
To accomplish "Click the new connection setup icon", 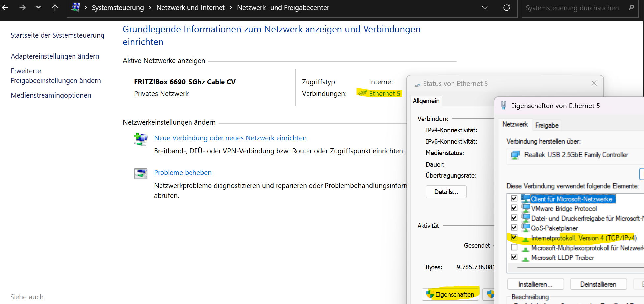I will (141, 139).
